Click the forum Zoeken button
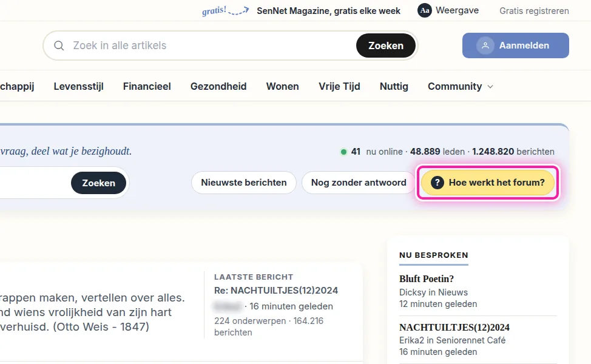 tap(99, 183)
